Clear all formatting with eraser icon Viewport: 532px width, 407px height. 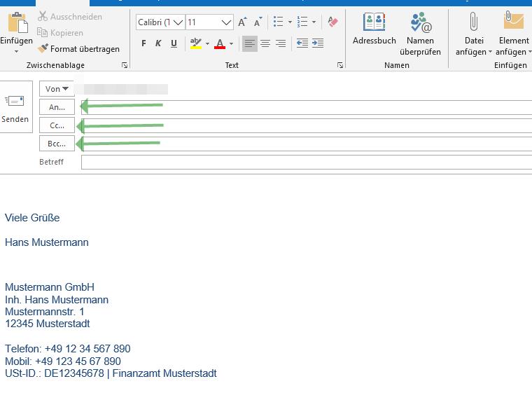pos(332,22)
